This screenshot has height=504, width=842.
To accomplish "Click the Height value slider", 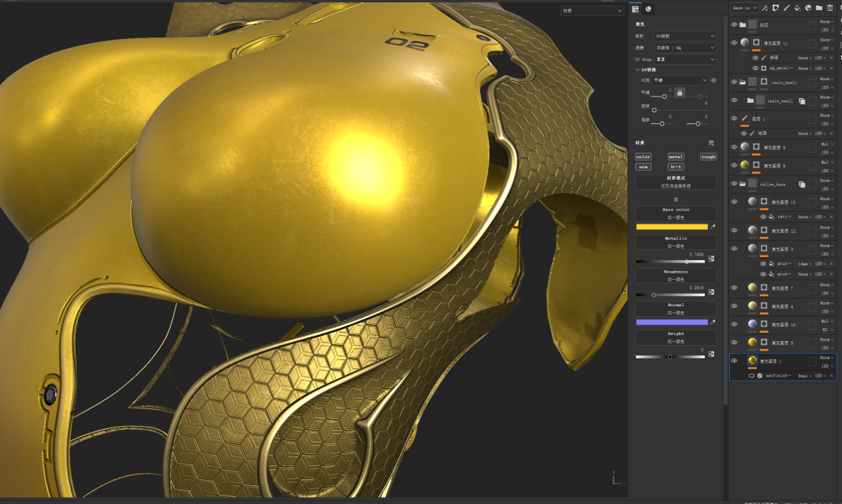I will pyautogui.click(x=670, y=357).
